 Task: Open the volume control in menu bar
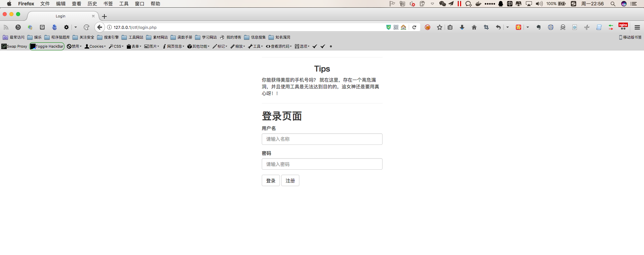click(539, 4)
